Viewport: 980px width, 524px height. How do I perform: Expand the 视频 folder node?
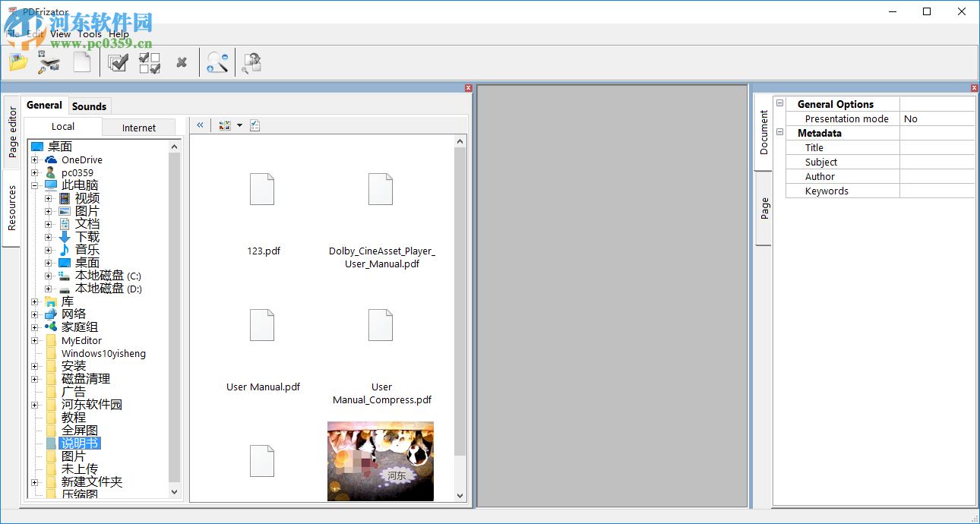(48, 198)
